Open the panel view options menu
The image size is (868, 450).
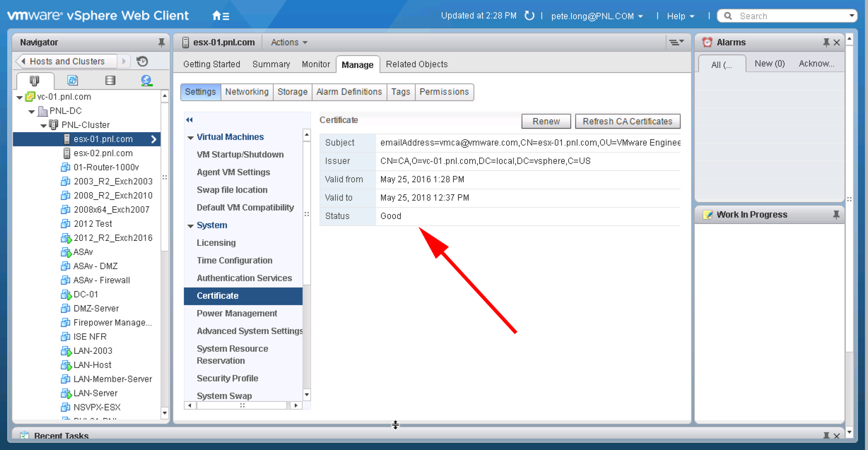[x=676, y=42]
